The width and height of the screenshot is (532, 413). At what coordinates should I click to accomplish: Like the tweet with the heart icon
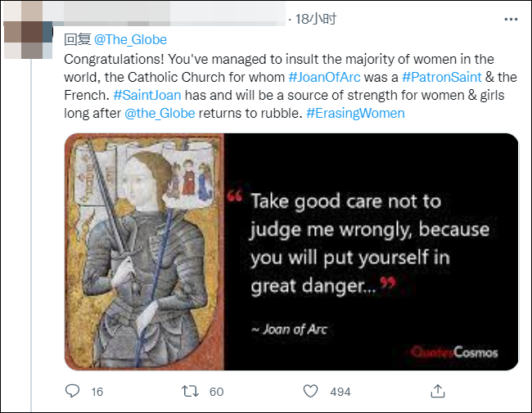(311, 391)
